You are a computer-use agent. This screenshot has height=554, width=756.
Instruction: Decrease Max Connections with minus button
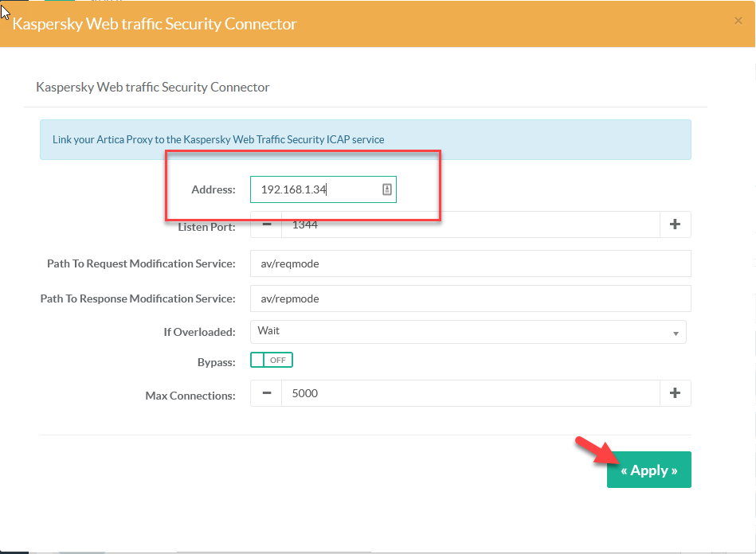[266, 393]
